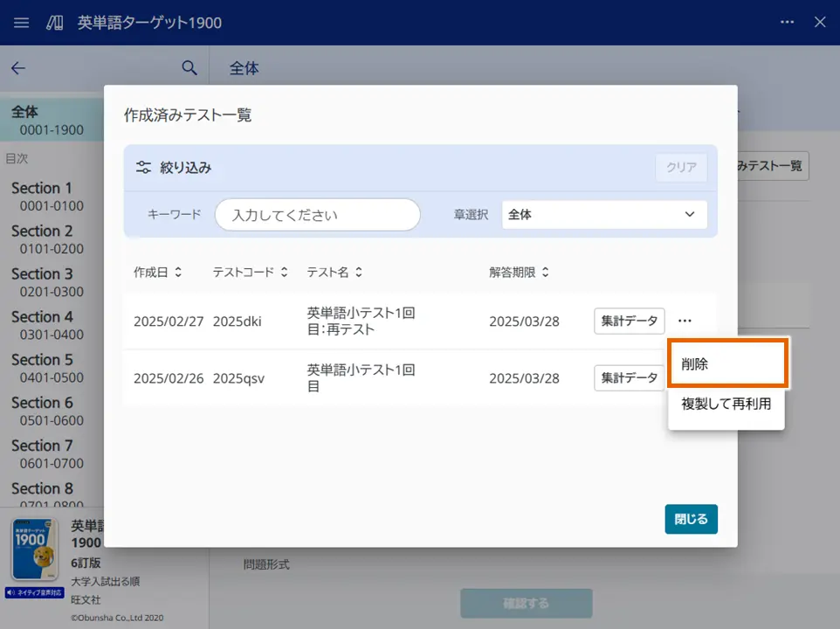The image size is (840, 629).
Task: Open the row menu (…) for the 再テスト entry
Action: click(685, 321)
